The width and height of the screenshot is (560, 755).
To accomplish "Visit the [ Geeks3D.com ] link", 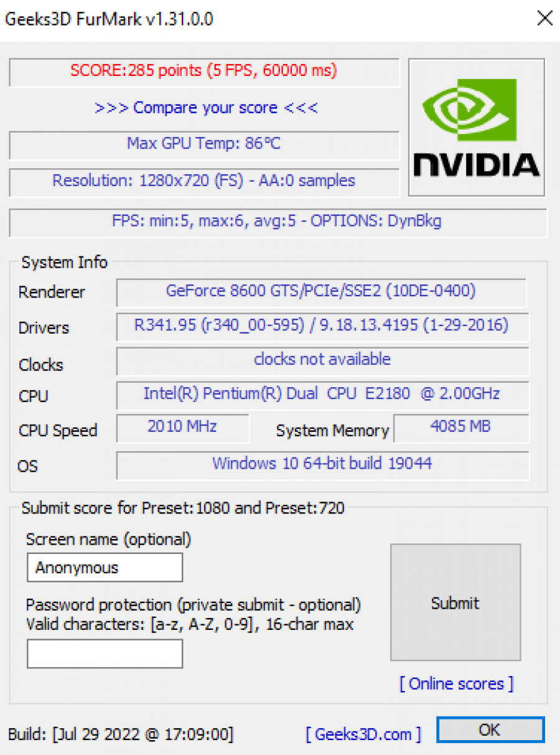I will tap(365, 734).
